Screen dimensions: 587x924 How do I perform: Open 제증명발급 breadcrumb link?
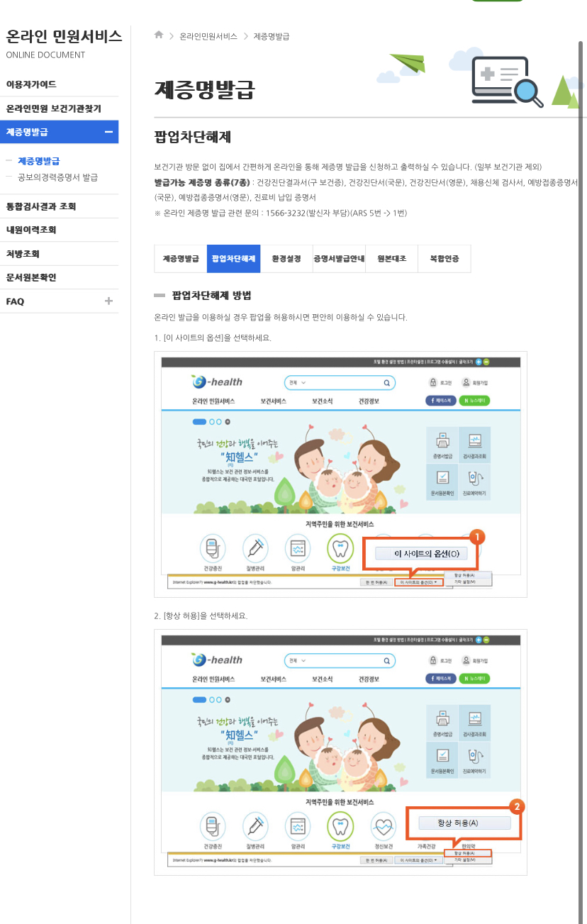(272, 36)
